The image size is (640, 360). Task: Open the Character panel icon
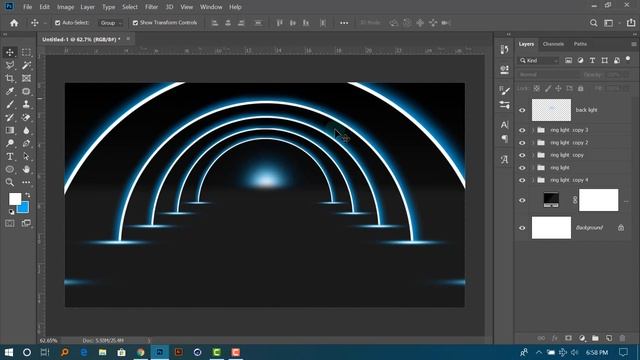click(504, 124)
